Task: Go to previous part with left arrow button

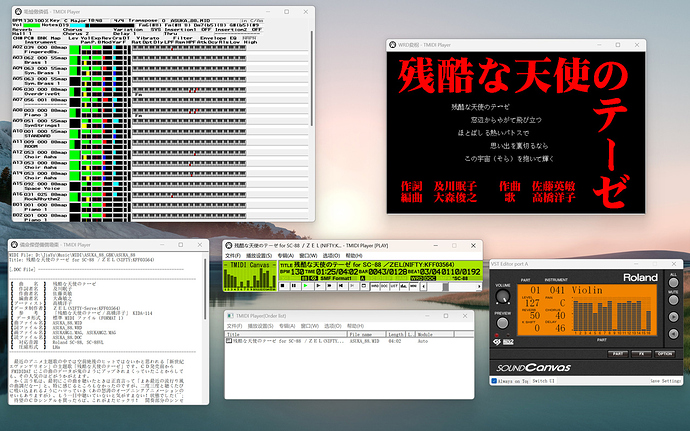Action: pyautogui.click(x=673, y=334)
